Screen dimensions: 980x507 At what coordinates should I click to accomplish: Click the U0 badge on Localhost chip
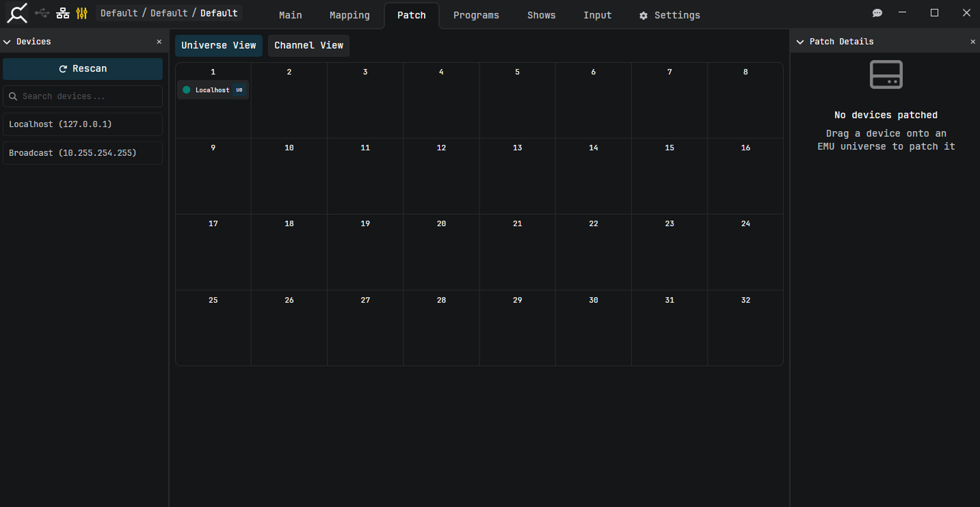tap(239, 90)
